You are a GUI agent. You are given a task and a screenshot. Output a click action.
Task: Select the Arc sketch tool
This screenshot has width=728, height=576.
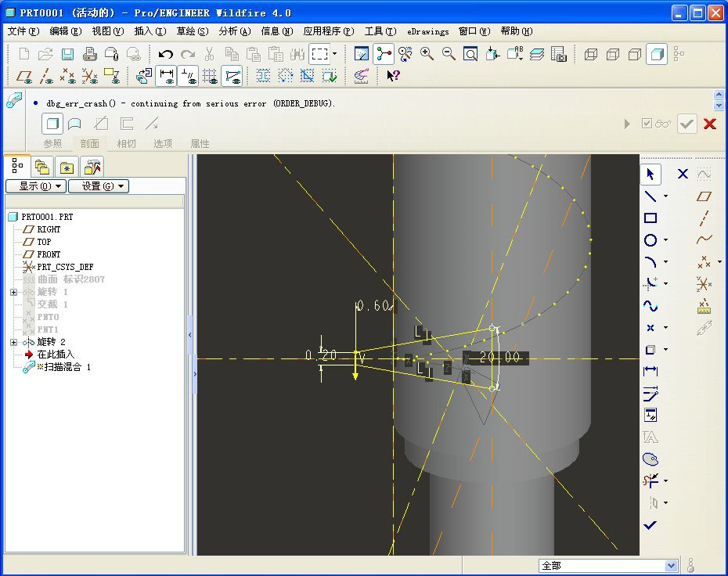tap(651, 261)
